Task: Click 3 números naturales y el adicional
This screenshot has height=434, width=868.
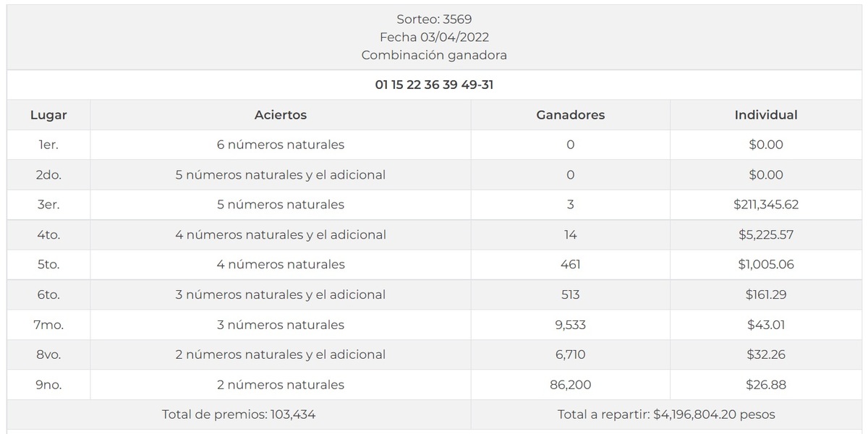Action: [281, 295]
